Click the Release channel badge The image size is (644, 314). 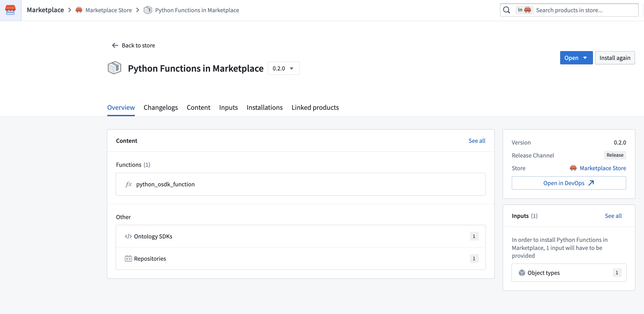click(614, 155)
